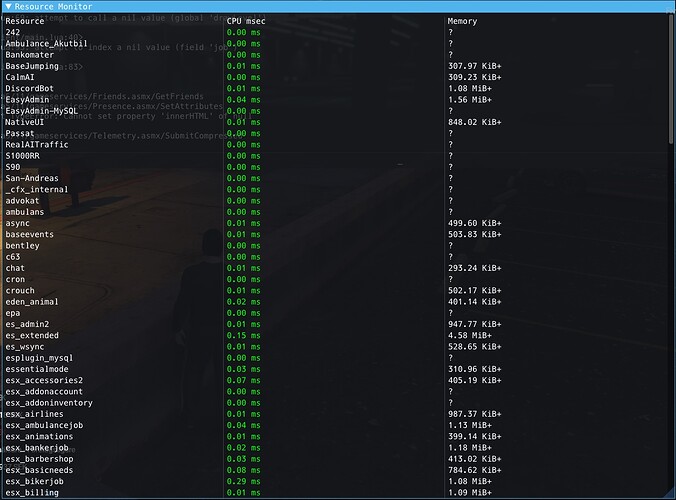This screenshot has height=500, width=676.
Task: Select the esx_animations resource name
Action: pos(39,436)
